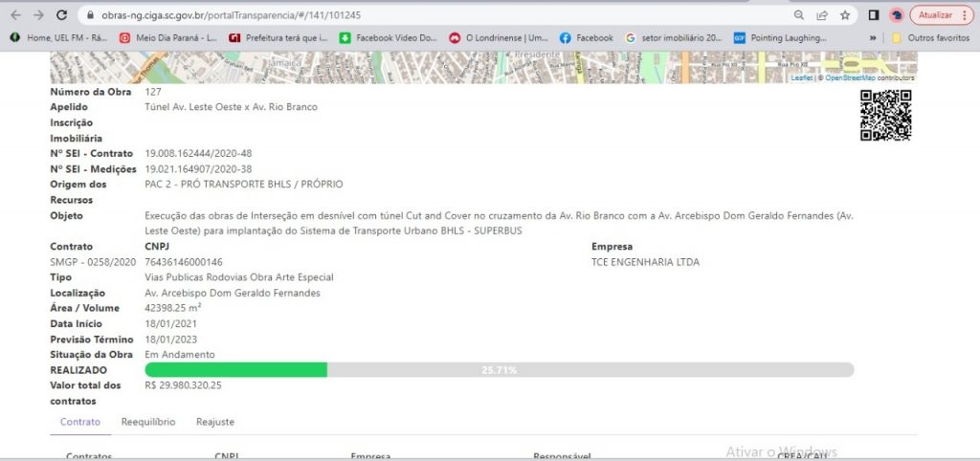This screenshot has width=980, height=461.
Task: Open the Leaflet attribution link
Action: pos(802,78)
